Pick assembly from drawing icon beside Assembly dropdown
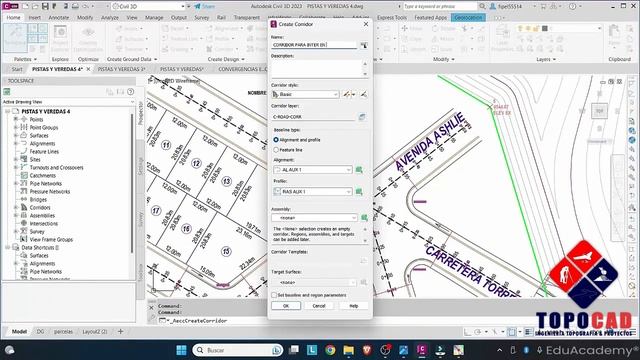Image resolution: width=640 pixels, height=360 pixels. pos(364,218)
